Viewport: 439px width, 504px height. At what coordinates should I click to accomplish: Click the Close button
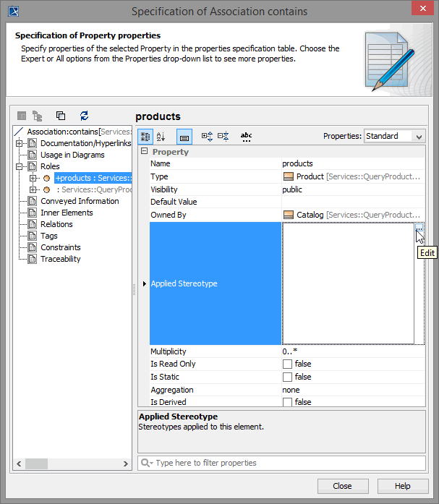[342, 486]
